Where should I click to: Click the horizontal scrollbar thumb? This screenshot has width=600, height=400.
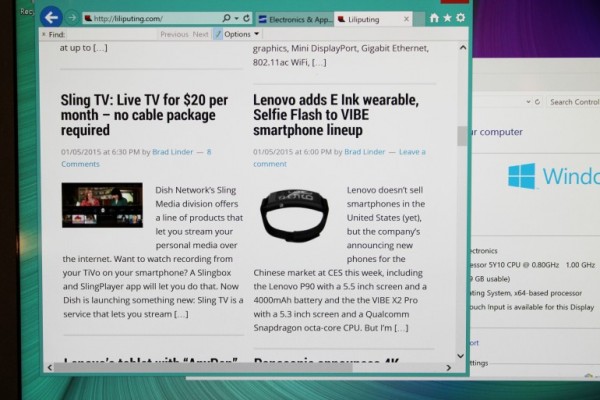coord(203,367)
